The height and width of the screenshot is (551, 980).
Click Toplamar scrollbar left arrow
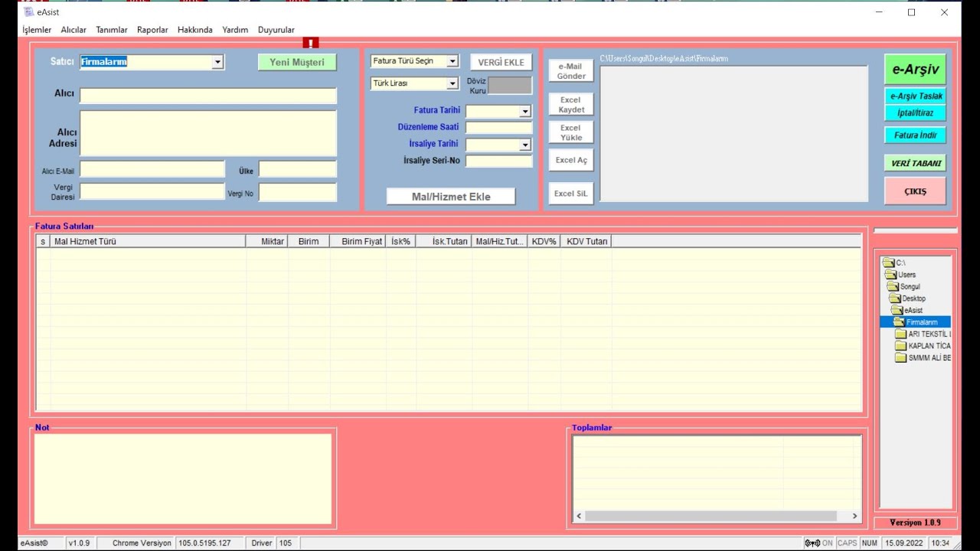coord(579,517)
